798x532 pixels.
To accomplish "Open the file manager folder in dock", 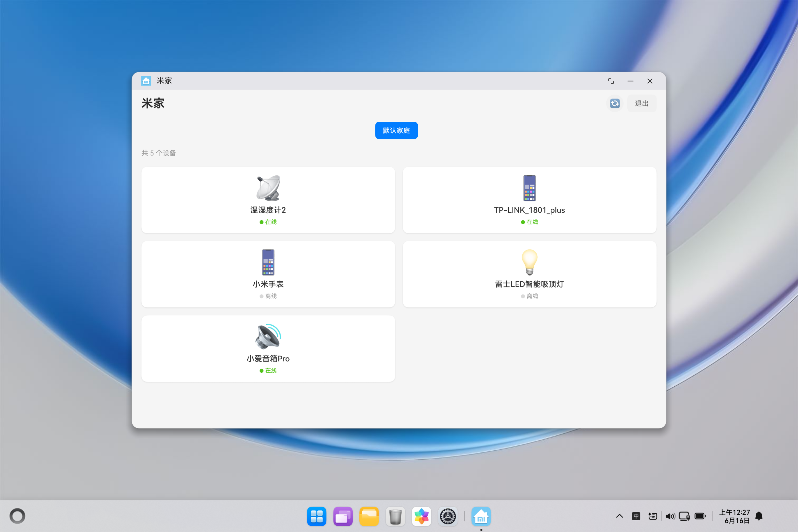I will [x=369, y=516].
